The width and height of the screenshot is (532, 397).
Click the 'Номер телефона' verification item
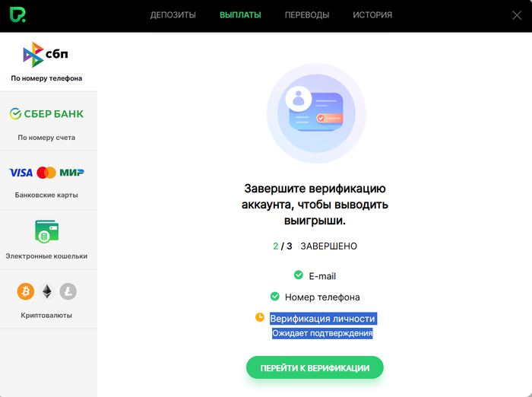point(322,297)
